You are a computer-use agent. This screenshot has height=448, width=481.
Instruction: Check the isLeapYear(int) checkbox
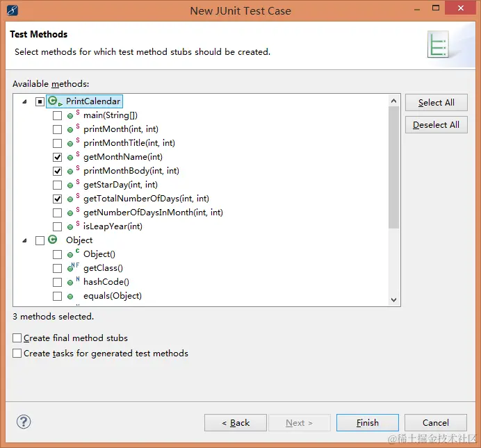(x=57, y=226)
